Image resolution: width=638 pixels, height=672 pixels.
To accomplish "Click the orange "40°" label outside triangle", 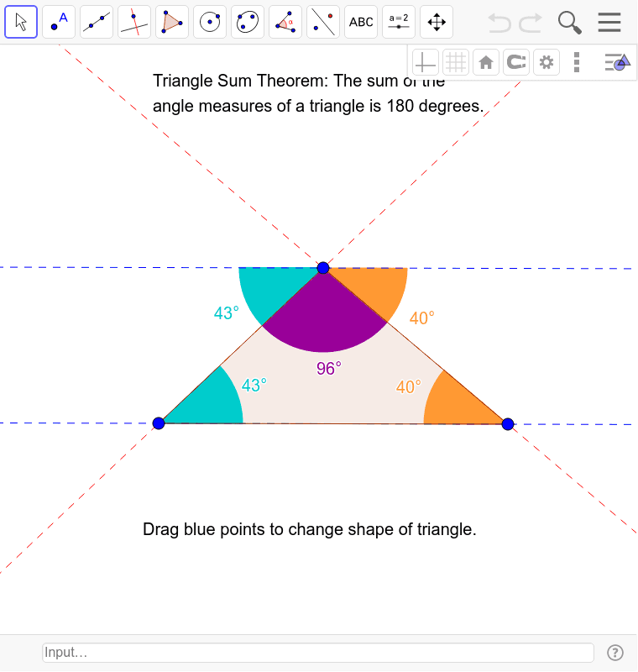I will point(421,318).
